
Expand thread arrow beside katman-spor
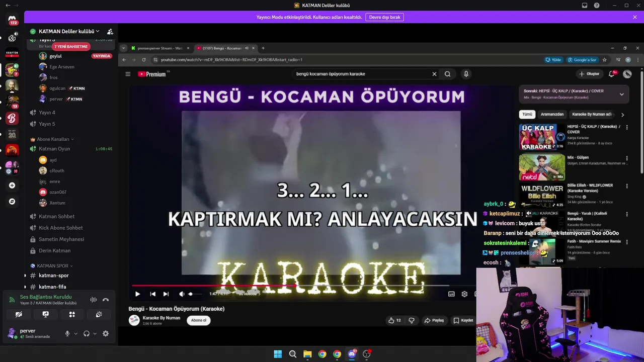[25, 276]
